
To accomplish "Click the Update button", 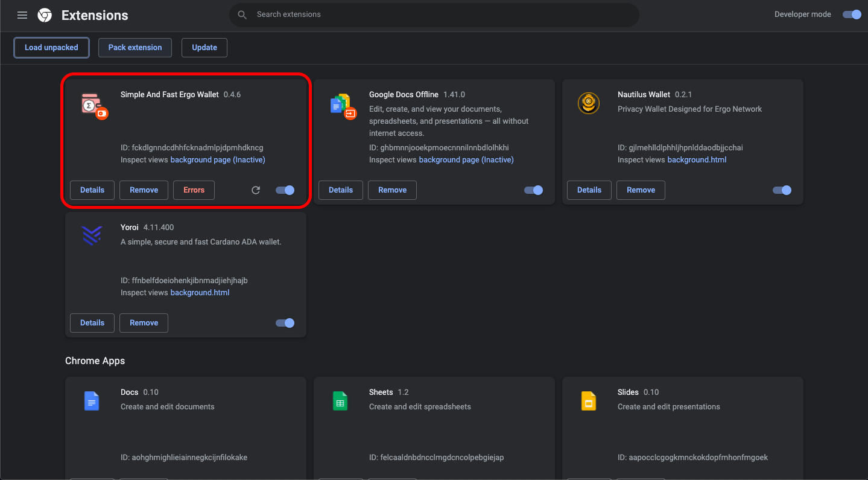I will (x=204, y=48).
